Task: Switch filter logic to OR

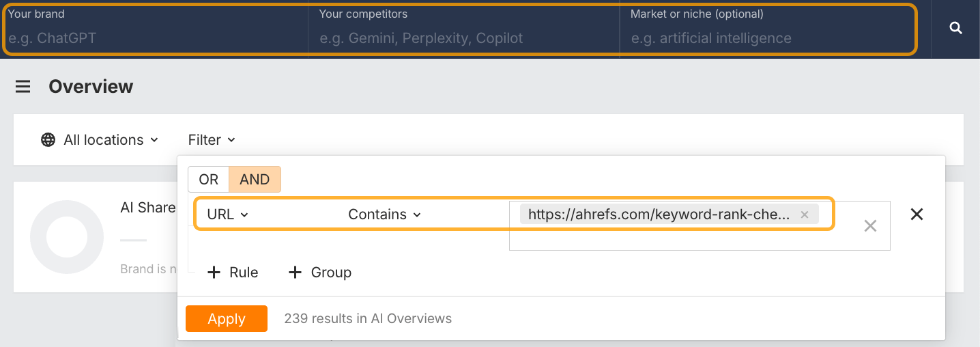Action: (208, 180)
